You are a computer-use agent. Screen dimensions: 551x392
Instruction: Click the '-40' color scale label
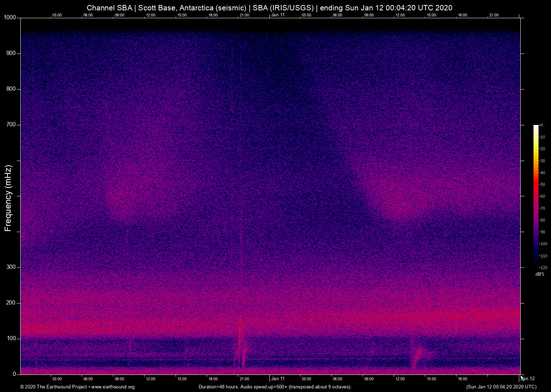[x=542, y=173]
